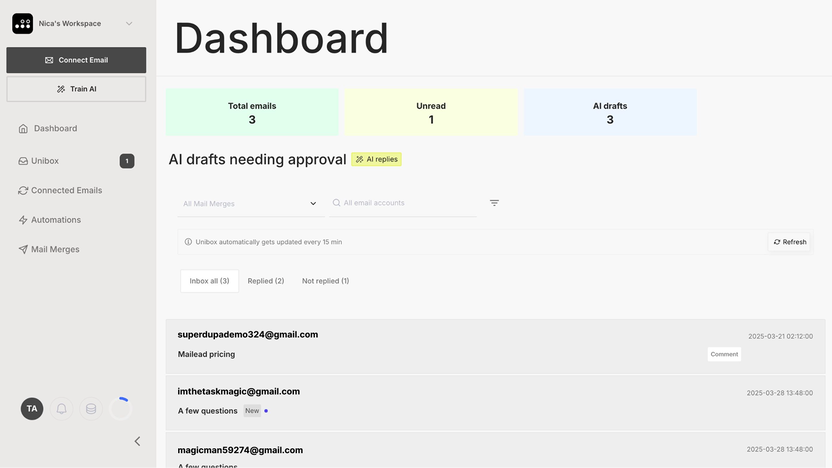Click the AI drafts stat card
Image resolution: width=832 pixels, height=468 pixels.
(610, 112)
